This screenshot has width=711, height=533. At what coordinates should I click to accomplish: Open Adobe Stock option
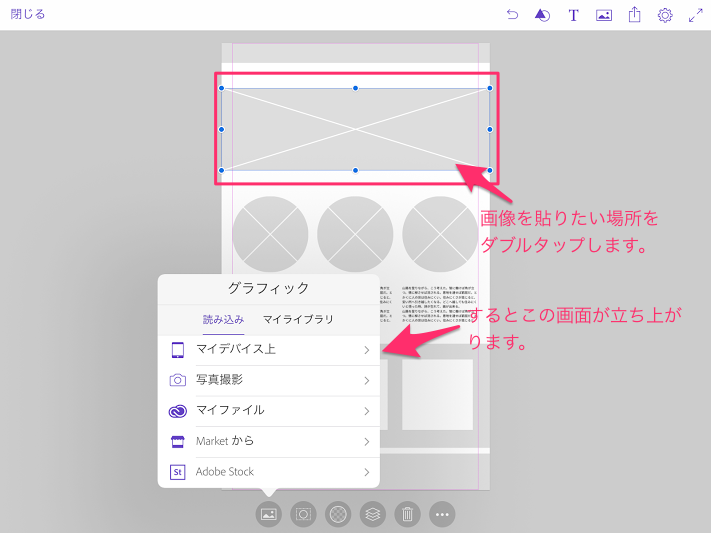[x=269, y=472]
